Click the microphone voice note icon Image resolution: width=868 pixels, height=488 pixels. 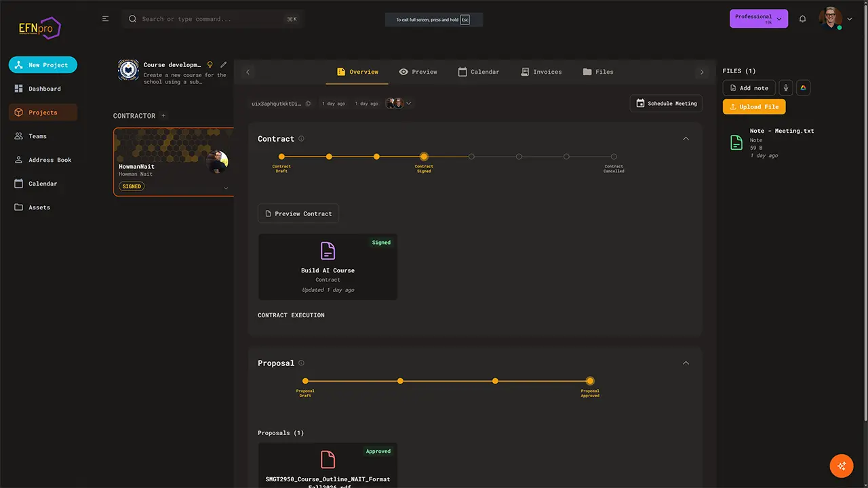click(x=786, y=88)
